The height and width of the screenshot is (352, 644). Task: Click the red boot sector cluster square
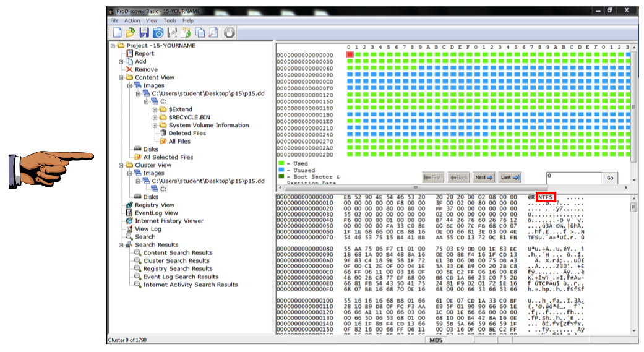[x=350, y=54]
